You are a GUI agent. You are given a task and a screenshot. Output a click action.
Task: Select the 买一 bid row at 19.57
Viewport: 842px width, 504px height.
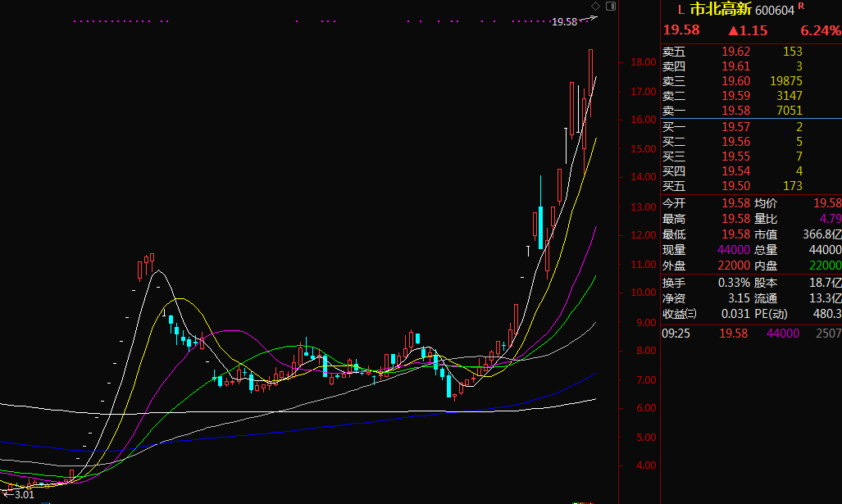751,127
